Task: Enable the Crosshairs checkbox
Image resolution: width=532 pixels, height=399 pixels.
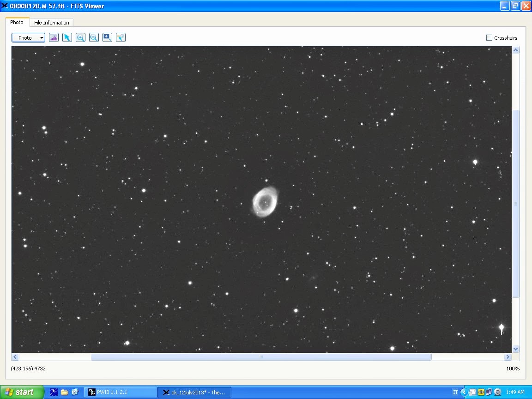Action: click(489, 38)
